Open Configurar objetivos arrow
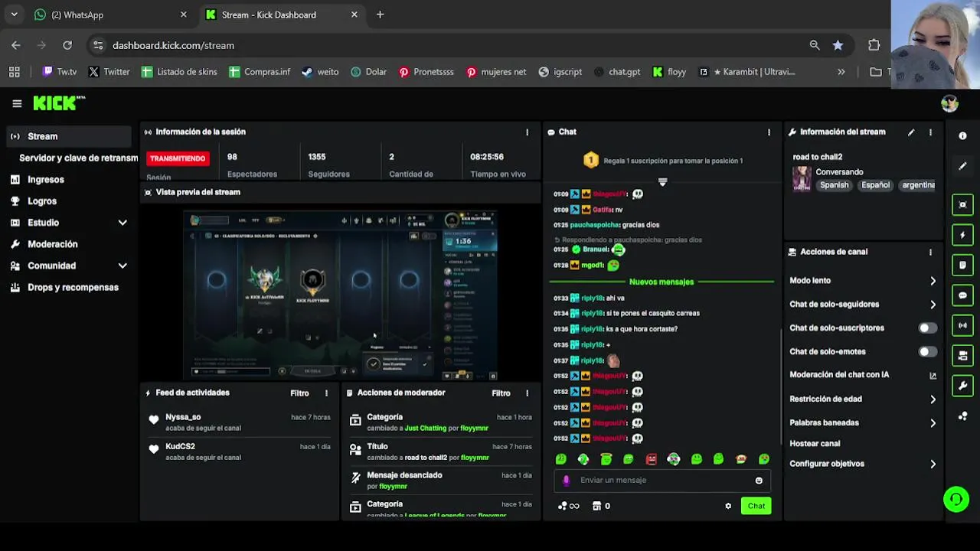 [x=933, y=464]
